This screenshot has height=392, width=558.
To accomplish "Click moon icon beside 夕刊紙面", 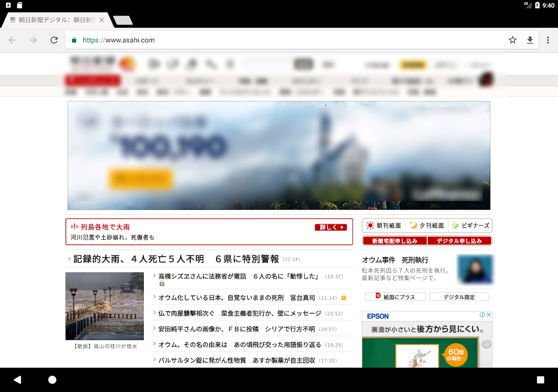I will [x=413, y=225].
